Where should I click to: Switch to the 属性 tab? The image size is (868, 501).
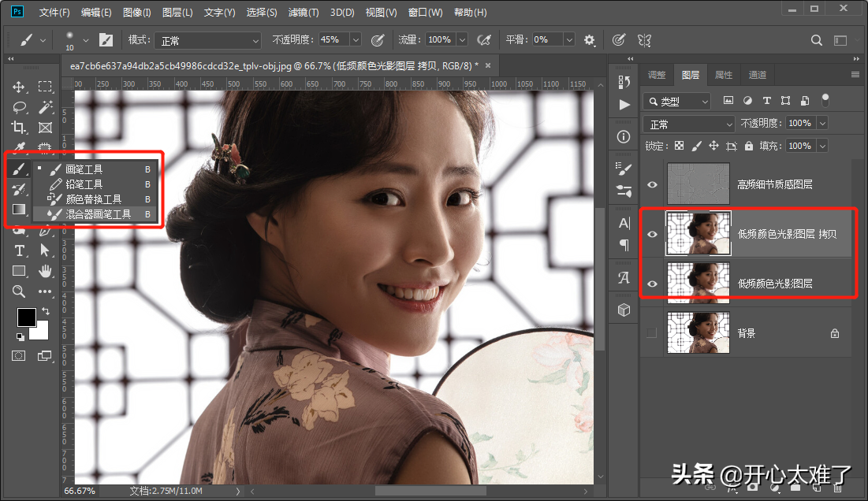724,75
